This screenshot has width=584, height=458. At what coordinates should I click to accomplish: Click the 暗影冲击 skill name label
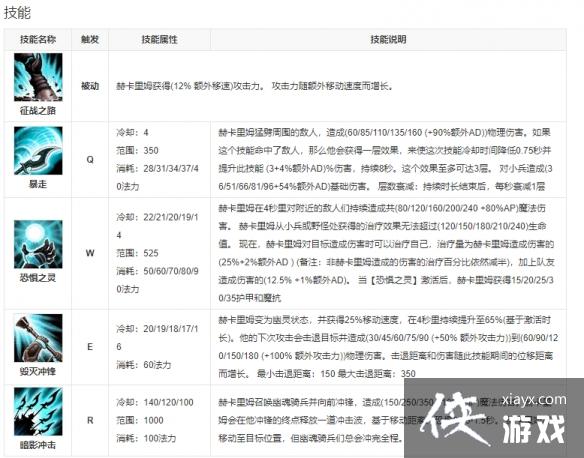[x=38, y=445]
